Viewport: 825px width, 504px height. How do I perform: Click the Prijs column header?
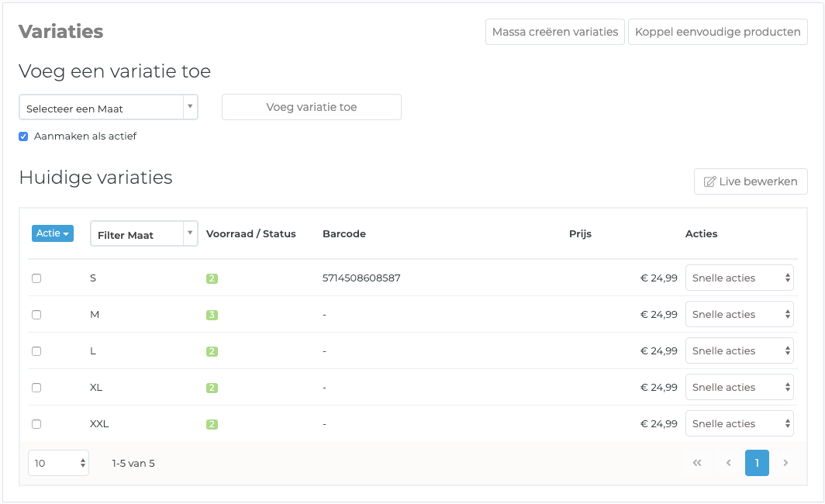tap(580, 233)
